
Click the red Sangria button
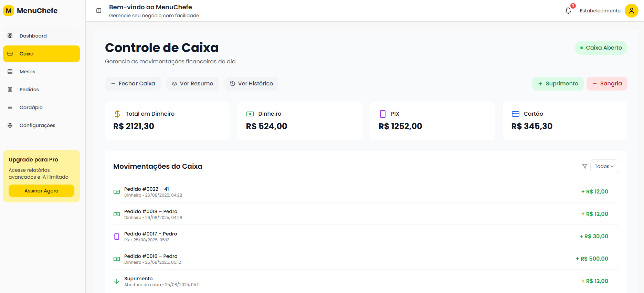[x=606, y=84]
